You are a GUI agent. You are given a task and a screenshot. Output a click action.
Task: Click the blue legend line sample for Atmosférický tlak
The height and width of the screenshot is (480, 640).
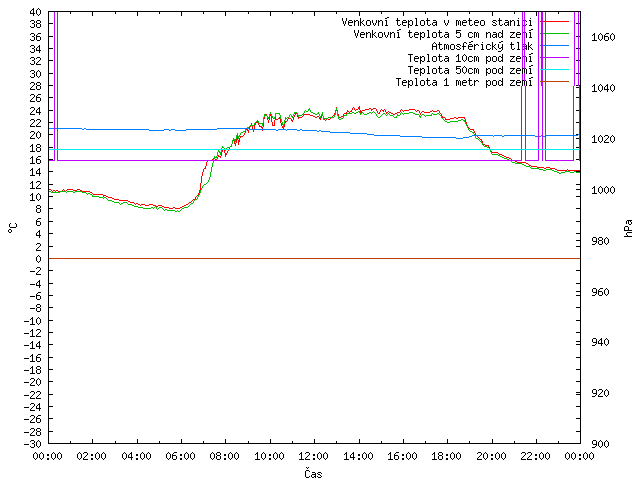(x=554, y=46)
